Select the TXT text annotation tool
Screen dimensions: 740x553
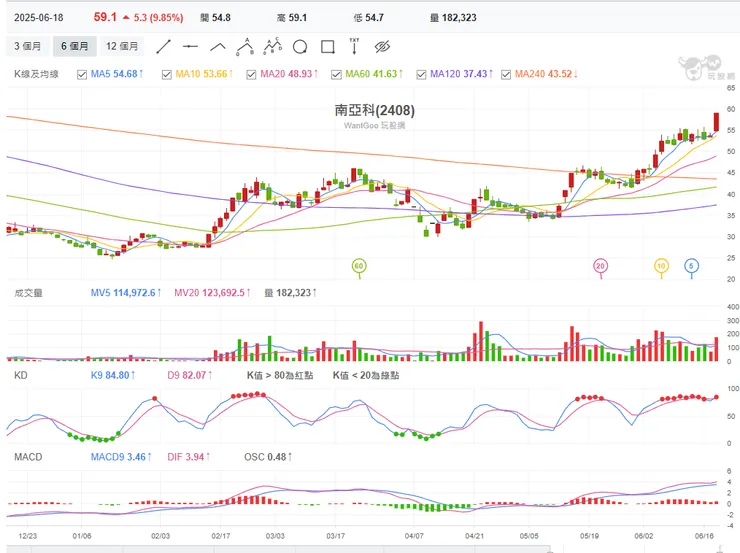(x=354, y=46)
